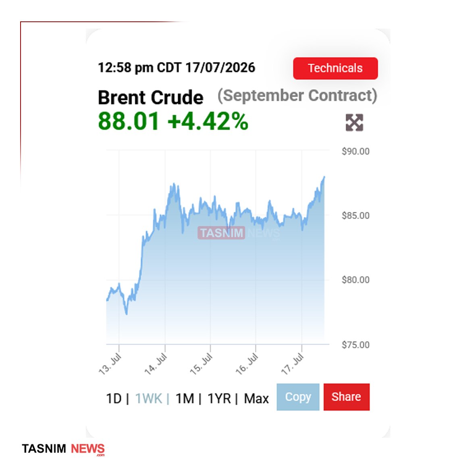Click the fullscreen expand arrows icon
The width and height of the screenshot is (476, 476).
pyautogui.click(x=354, y=123)
